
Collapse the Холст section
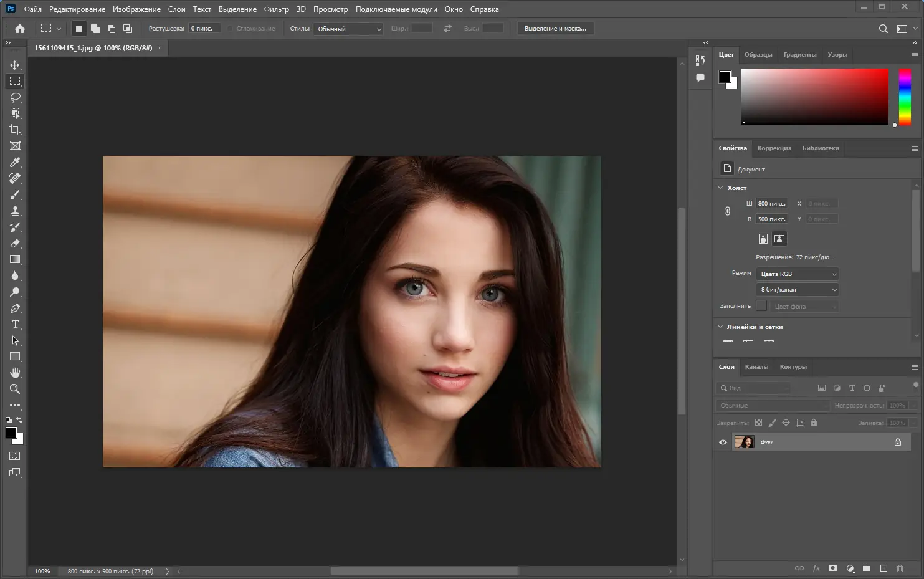pyautogui.click(x=721, y=188)
